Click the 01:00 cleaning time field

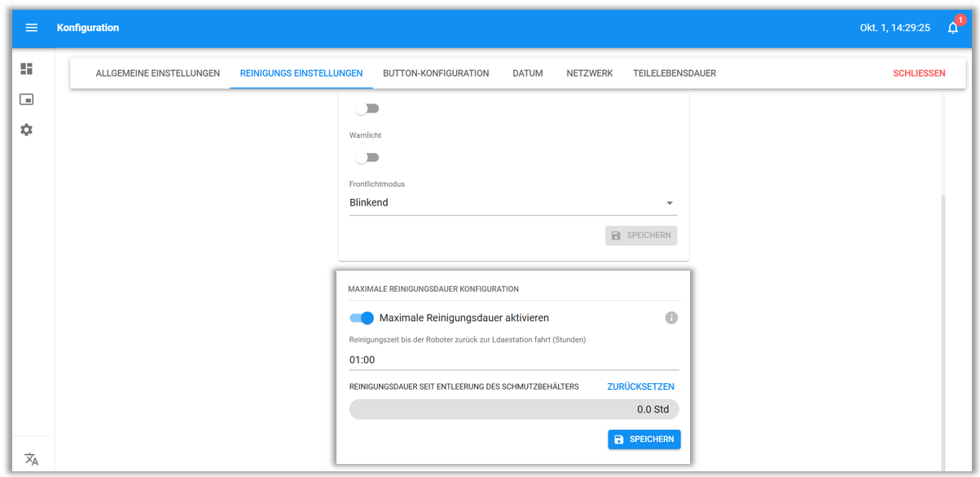pos(513,360)
